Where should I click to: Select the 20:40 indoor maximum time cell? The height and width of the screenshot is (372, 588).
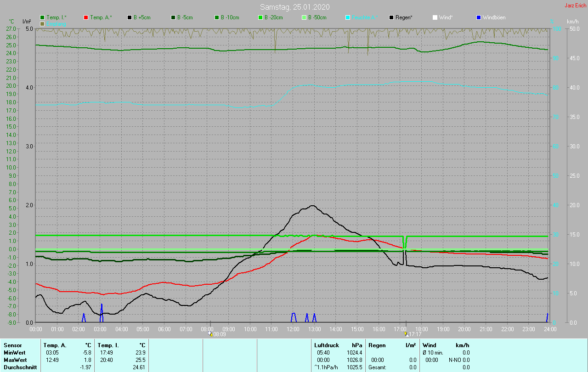pyautogui.click(x=106, y=360)
